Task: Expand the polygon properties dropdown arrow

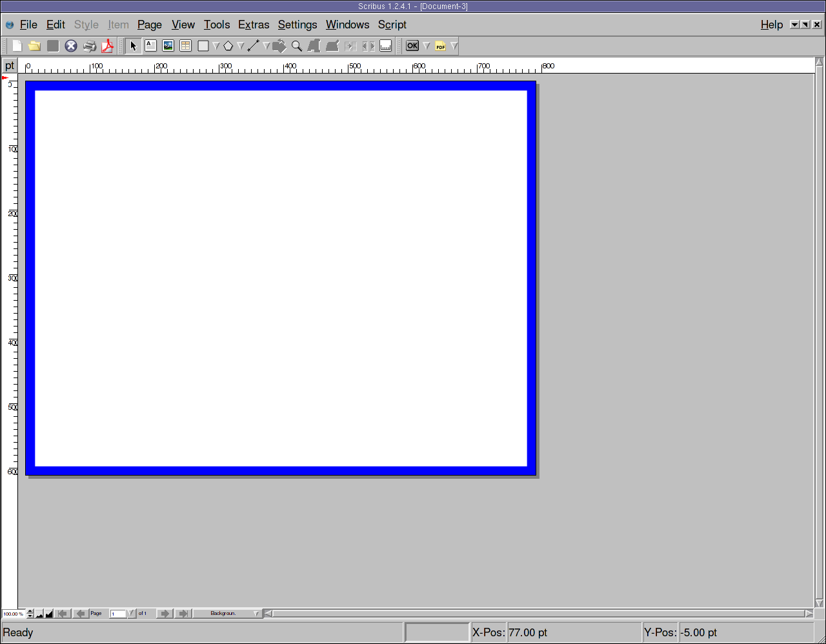Action: click(241, 46)
